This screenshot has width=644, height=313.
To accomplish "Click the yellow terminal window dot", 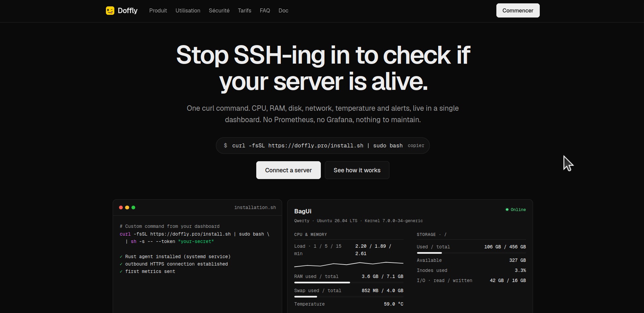I will pos(127,208).
